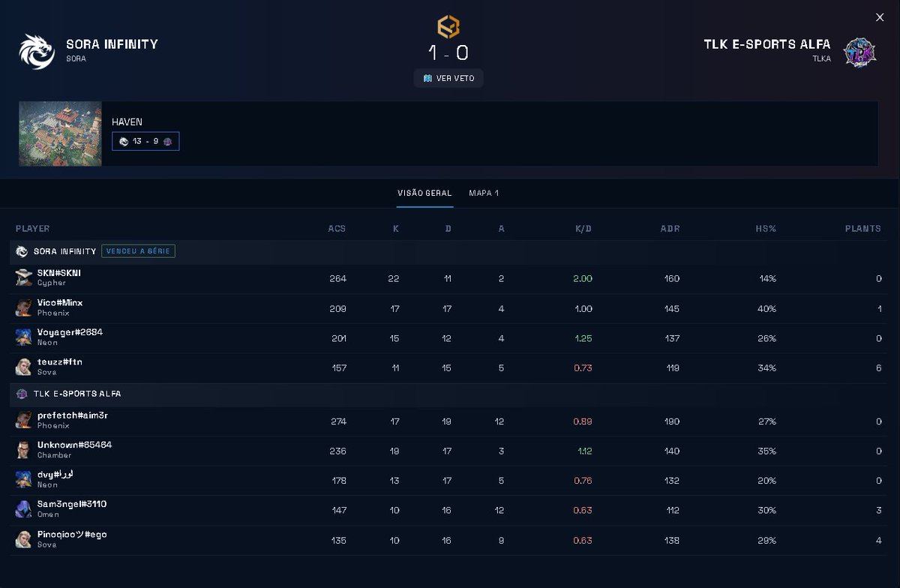The width and height of the screenshot is (900, 588).
Task: Click Voyager#2684's K/D value 1.25
Action: pyautogui.click(x=583, y=338)
